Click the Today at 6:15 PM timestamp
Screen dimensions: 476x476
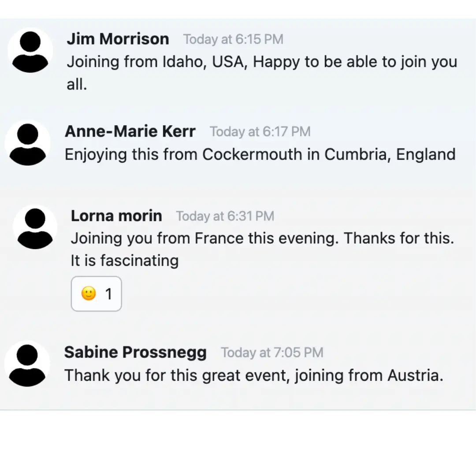coord(233,40)
